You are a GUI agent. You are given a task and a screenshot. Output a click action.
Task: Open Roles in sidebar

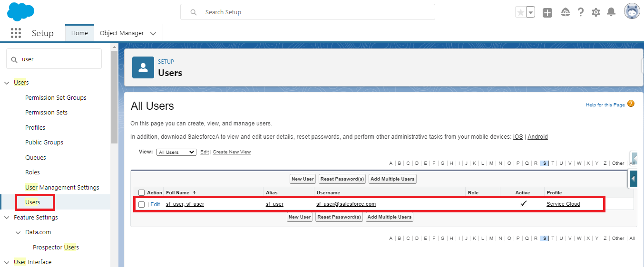(32, 172)
